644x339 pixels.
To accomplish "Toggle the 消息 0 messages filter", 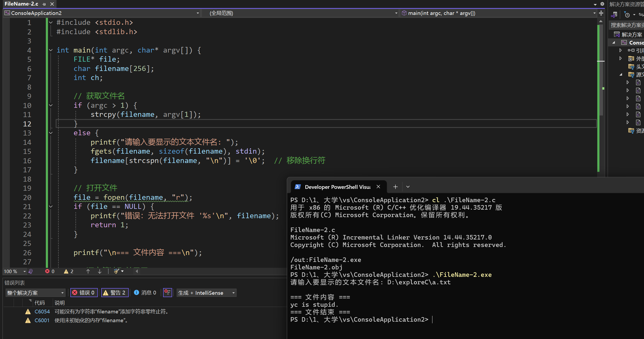I will (145, 293).
